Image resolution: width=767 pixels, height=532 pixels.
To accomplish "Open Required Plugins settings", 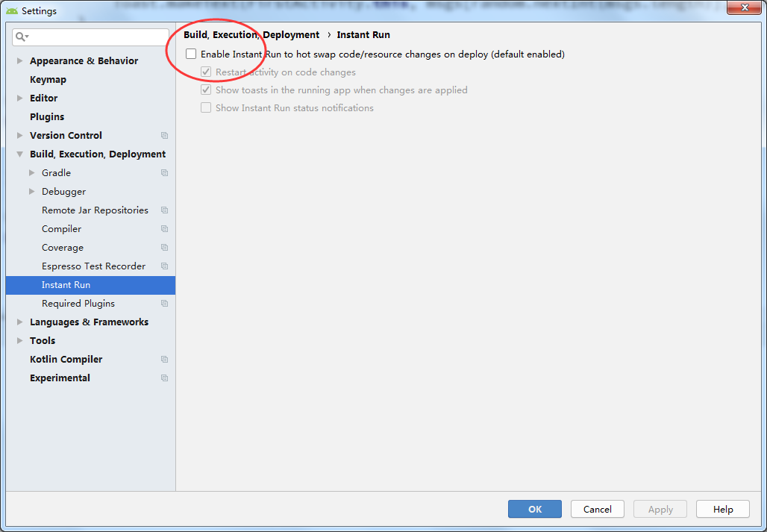I will click(78, 304).
